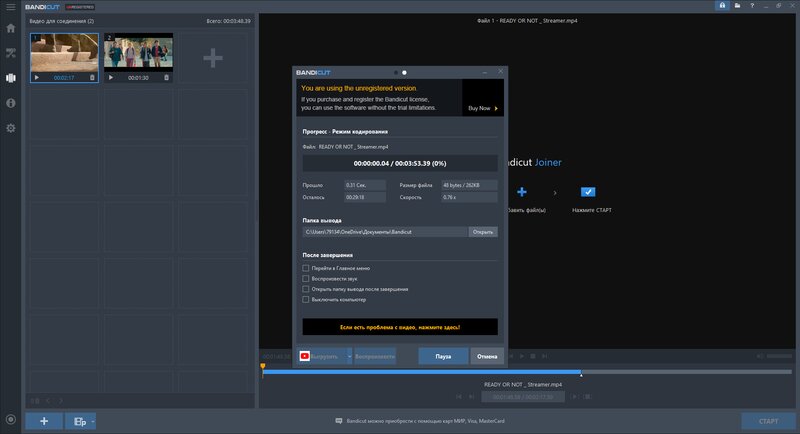Click the padlock register icon in title bar
The height and width of the screenshot is (434, 800).
pos(722,6)
